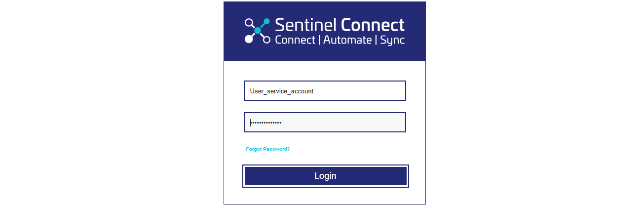Click the Sentinel Connect network logo
644x205 pixels.
258,31
